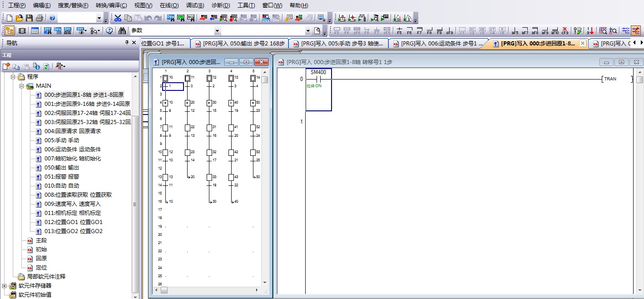Viewport: 644px width, 299px height.
Task: Click new data icon in project panel
Action: click(6, 66)
